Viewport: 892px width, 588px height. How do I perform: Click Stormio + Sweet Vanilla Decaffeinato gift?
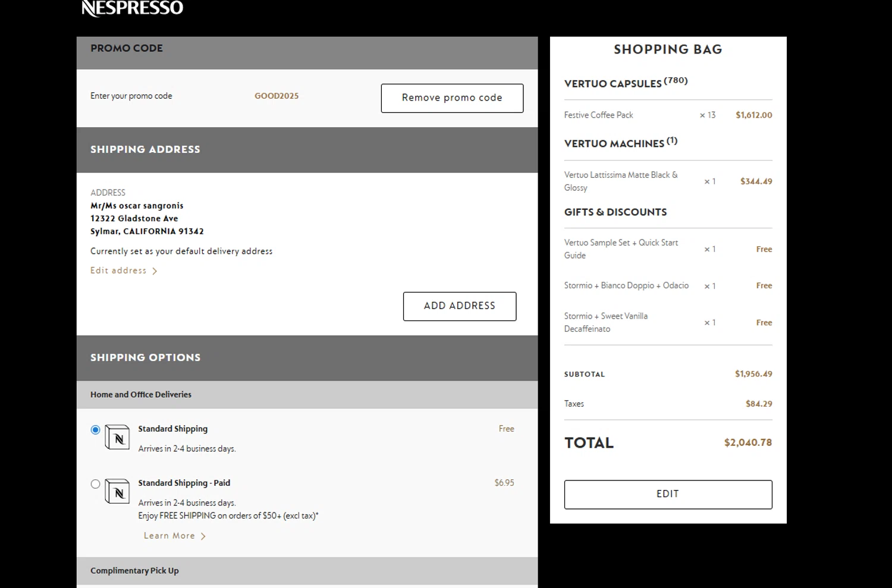[605, 322]
